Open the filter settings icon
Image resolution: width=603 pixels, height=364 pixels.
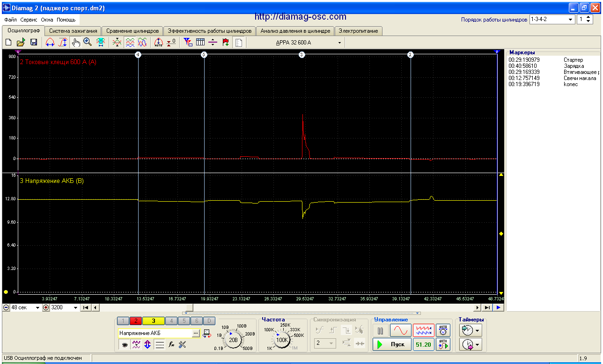point(188,43)
